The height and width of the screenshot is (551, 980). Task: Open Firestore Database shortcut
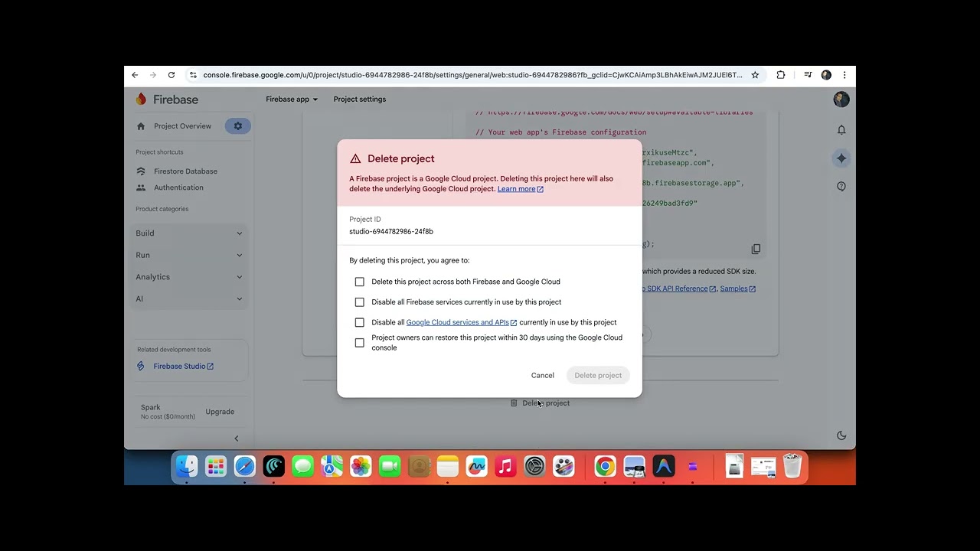click(178, 171)
